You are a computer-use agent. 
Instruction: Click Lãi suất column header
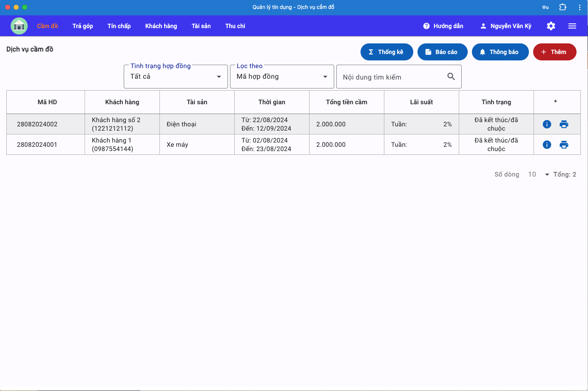click(x=422, y=102)
